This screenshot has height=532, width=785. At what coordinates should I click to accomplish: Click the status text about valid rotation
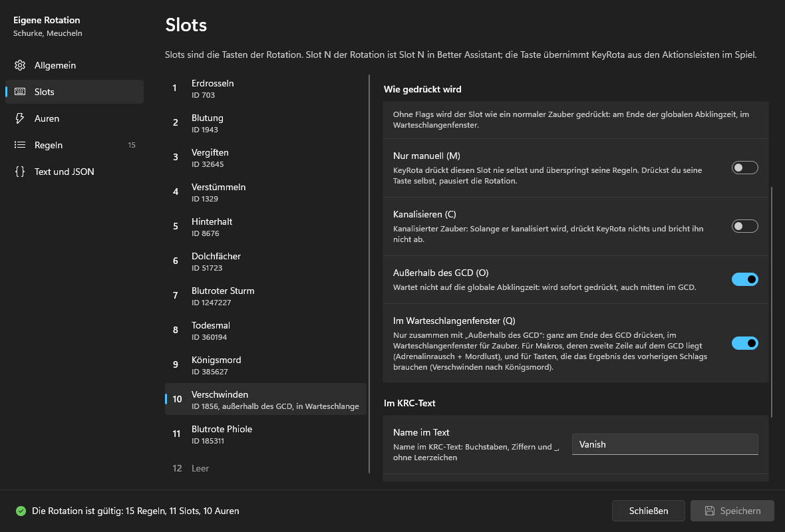click(136, 511)
